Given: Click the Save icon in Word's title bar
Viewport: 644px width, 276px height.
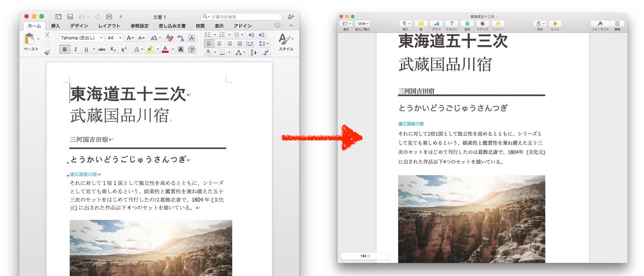Looking at the screenshot, I should pos(70,17).
